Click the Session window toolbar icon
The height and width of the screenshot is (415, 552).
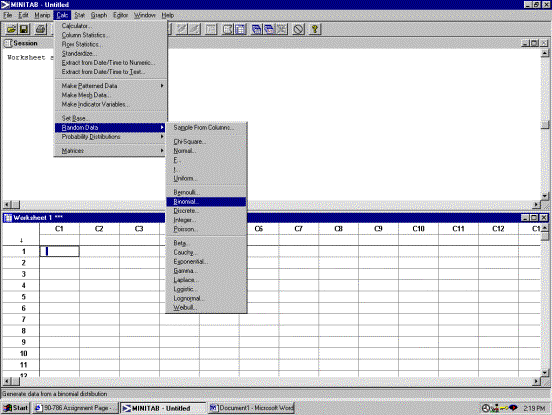click(228, 29)
